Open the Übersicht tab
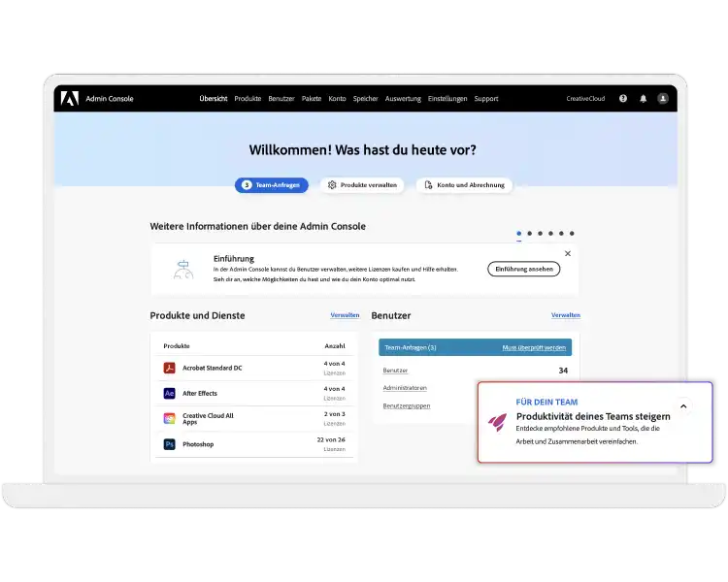The width and height of the screenshot is (728, 582). pyautogui.click(x=214, y=98)
